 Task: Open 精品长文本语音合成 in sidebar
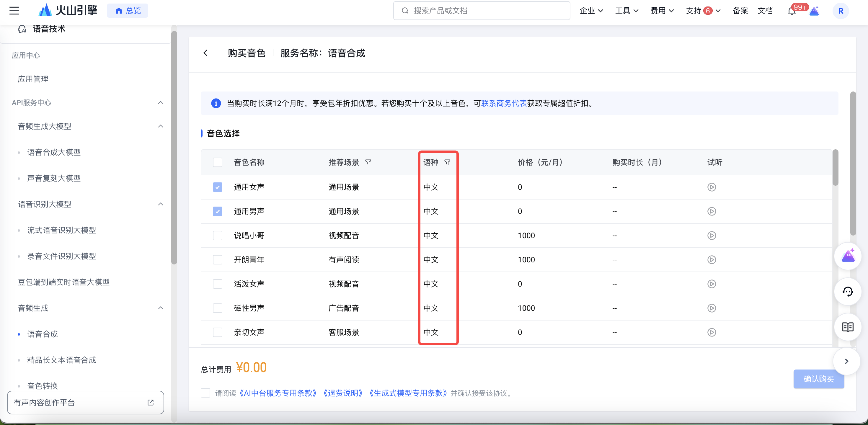coord(62,360)
